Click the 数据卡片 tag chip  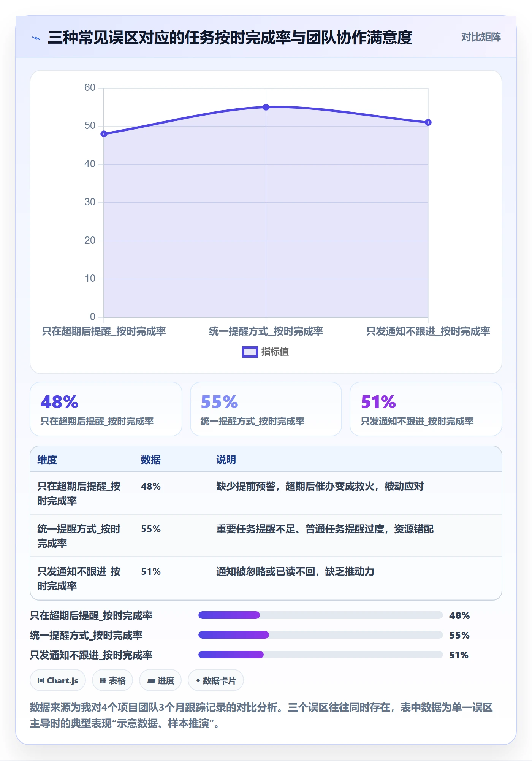(x=216, y=680)
